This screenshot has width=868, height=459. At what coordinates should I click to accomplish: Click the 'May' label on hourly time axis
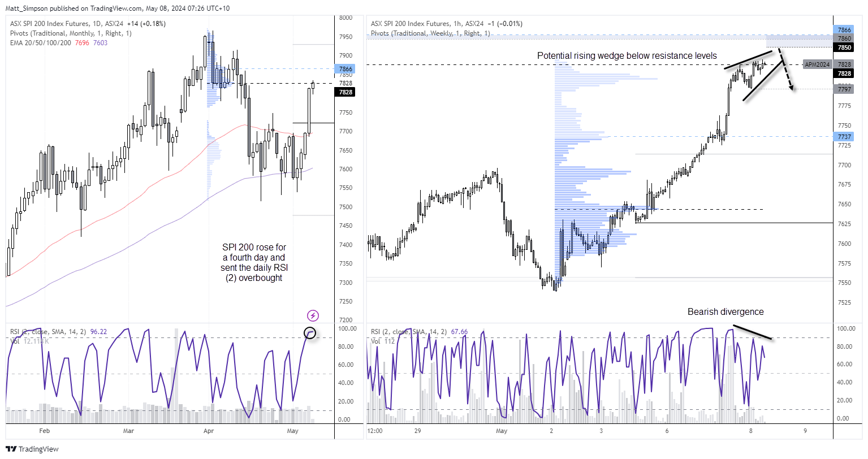point(502,431)
